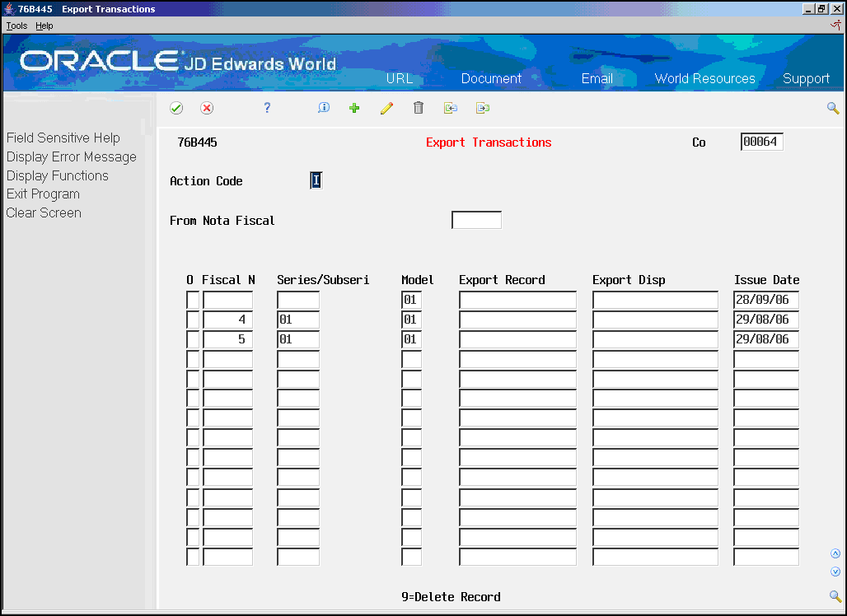Click the 9=Delete Record text

pyautogui.click(x=451, y=597)
